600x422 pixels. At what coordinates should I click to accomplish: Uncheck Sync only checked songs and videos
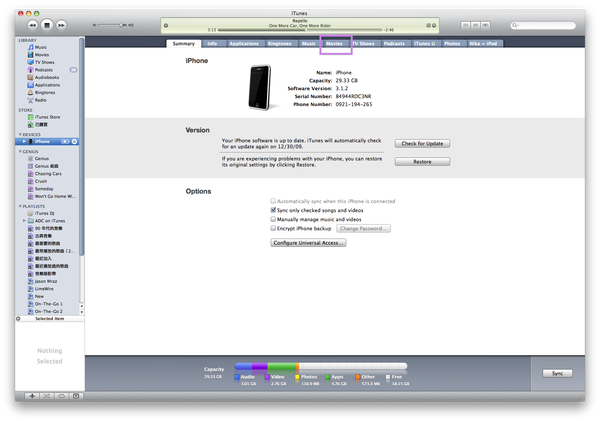(273, 210)
